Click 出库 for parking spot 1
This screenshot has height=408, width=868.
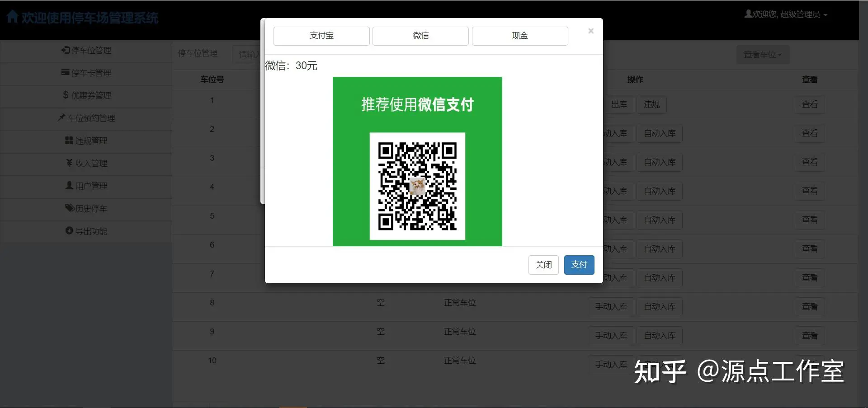619,104
